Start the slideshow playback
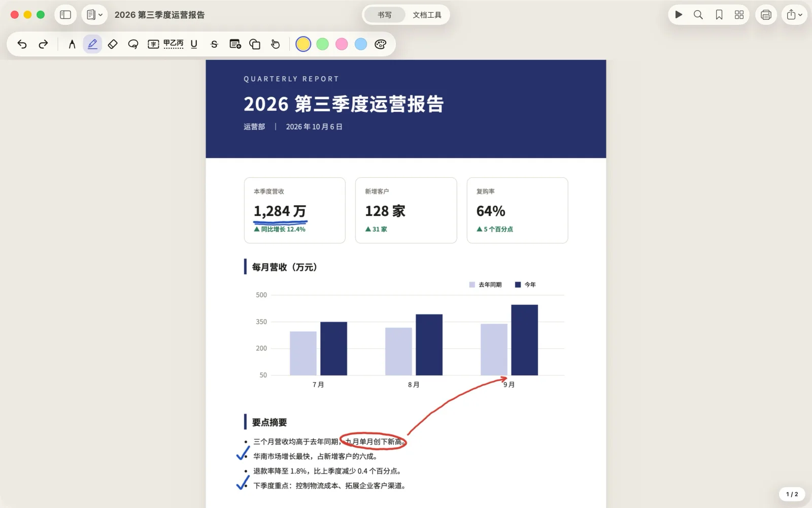This screenshot has width=812, height=508. coord(679,15)
